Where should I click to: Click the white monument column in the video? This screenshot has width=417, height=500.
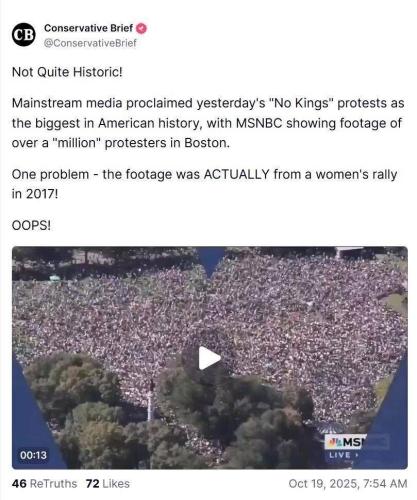point(150,402)
